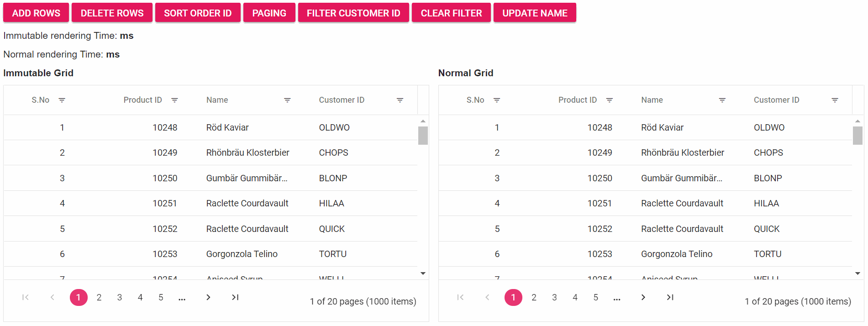Open Customer ID filter icon in Normal Grid

[x=835, y=100]
